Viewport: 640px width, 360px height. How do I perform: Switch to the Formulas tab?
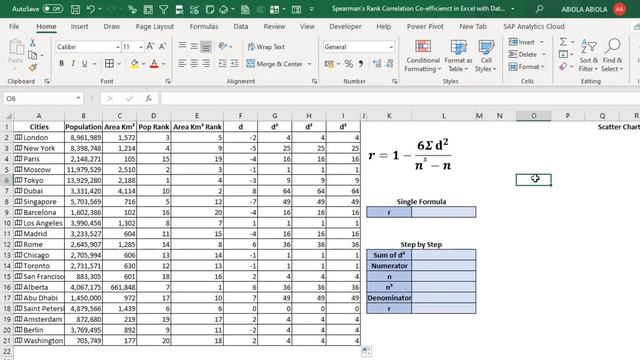tap(204, 27)
